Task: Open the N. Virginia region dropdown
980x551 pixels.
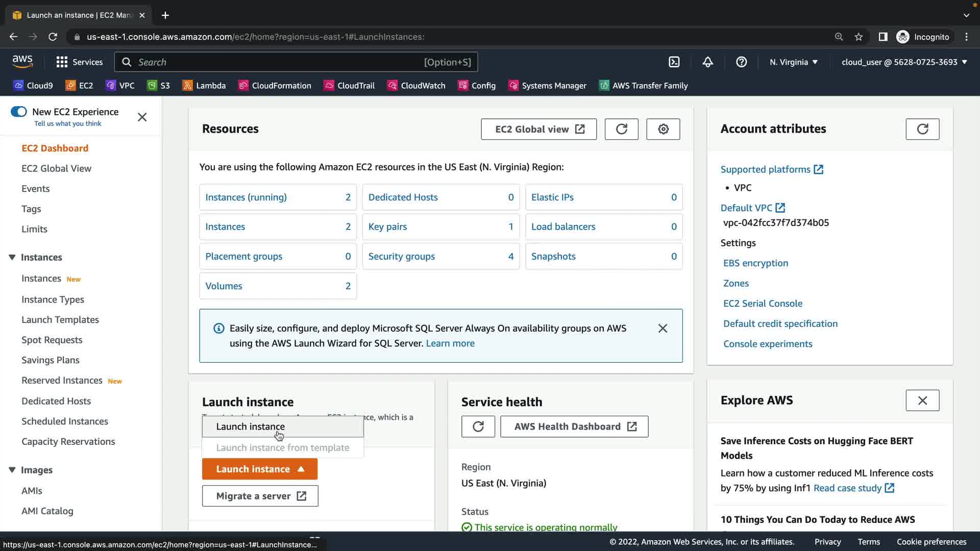Action: pos(794,62)
